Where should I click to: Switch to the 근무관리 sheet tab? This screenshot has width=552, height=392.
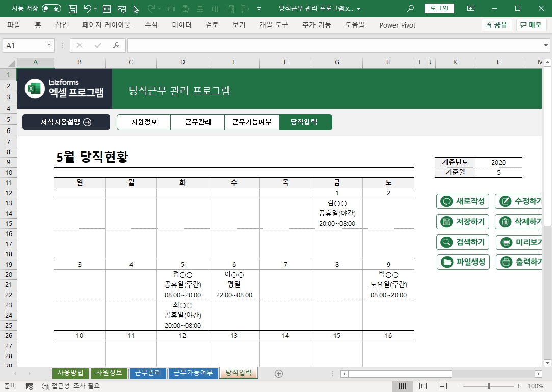(147, 373)
